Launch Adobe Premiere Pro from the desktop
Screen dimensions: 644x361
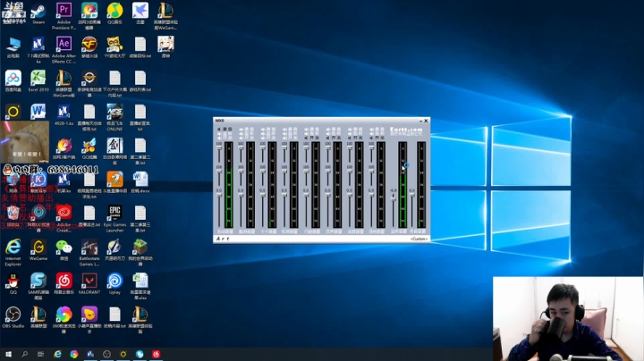(x=64, y=16)
